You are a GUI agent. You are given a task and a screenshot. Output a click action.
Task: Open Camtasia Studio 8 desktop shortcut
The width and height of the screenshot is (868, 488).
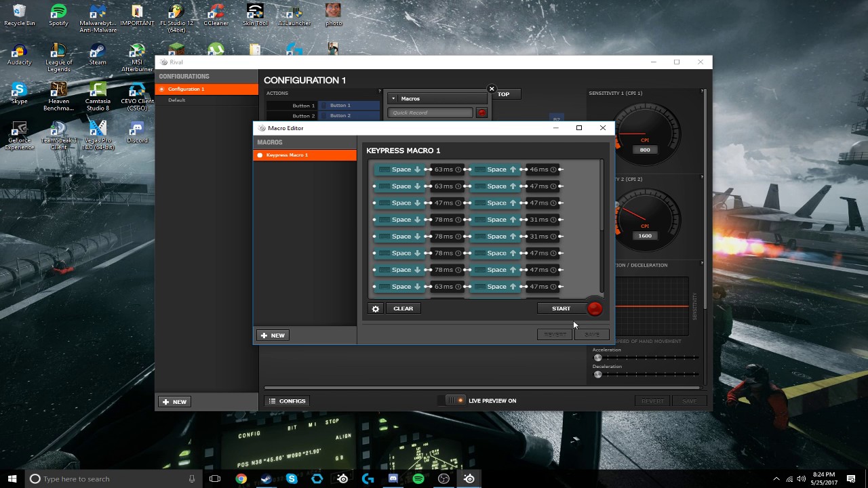(98, 97)
